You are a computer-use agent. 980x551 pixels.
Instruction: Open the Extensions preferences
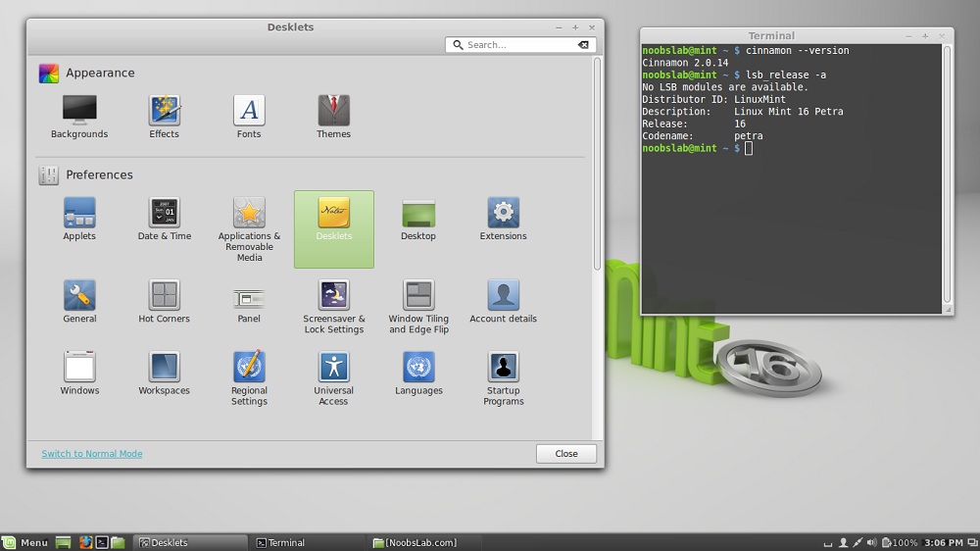503,213
